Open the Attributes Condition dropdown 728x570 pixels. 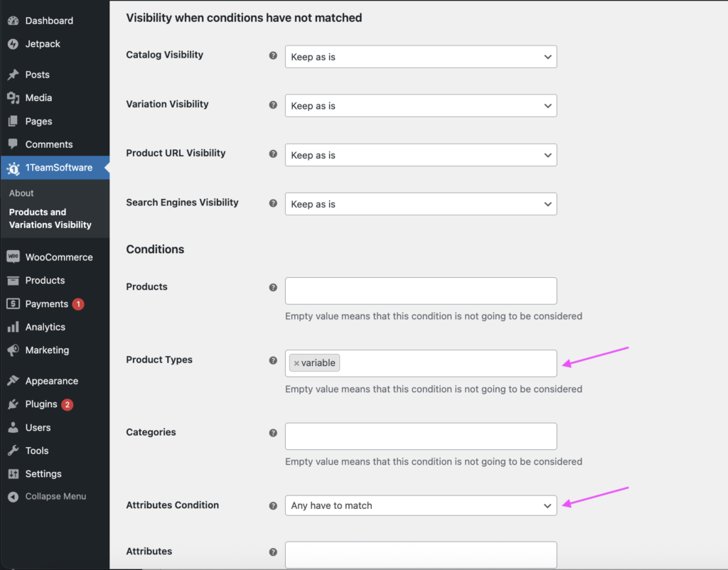point(420,505)
